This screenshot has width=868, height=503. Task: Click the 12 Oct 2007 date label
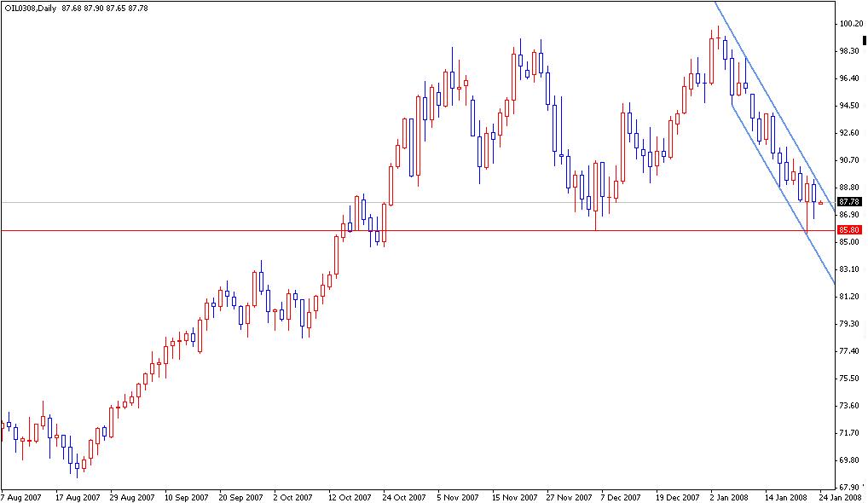(x=350, y=498)
